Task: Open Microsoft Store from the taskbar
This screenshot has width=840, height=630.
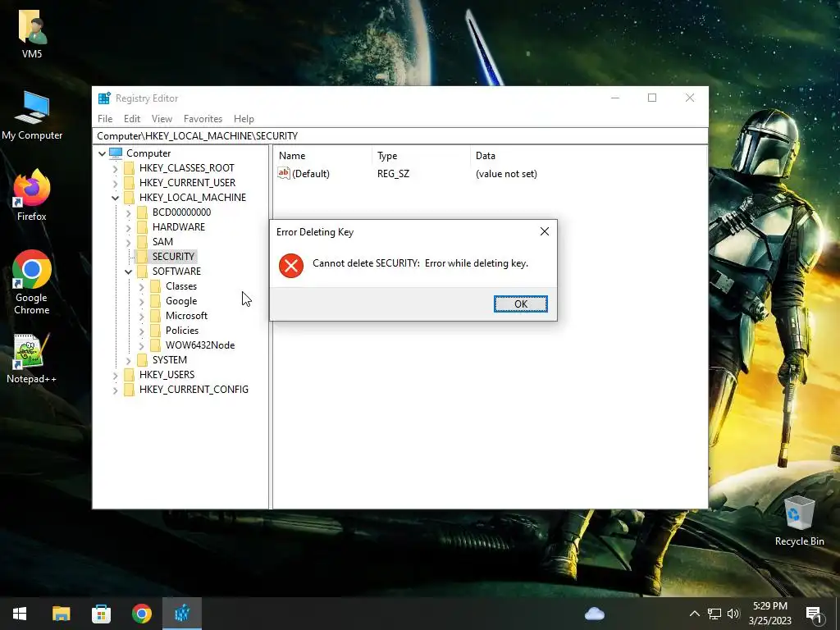Action: click(x=101, y=614)
